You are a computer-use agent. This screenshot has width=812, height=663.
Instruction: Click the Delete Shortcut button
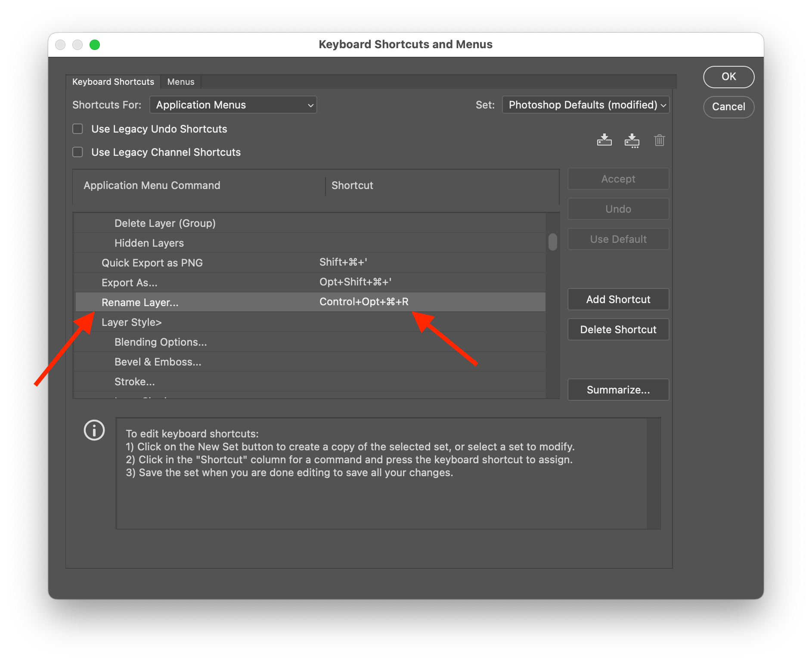click(618, 329)
